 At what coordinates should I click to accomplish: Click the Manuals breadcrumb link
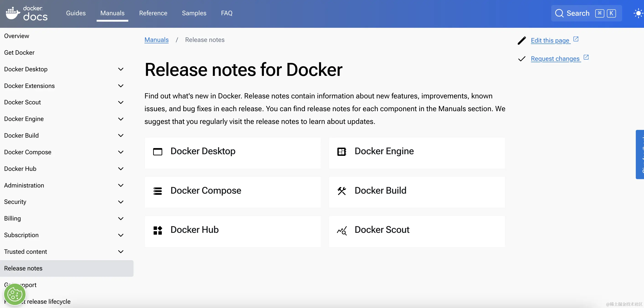click(x=157, y=40)
